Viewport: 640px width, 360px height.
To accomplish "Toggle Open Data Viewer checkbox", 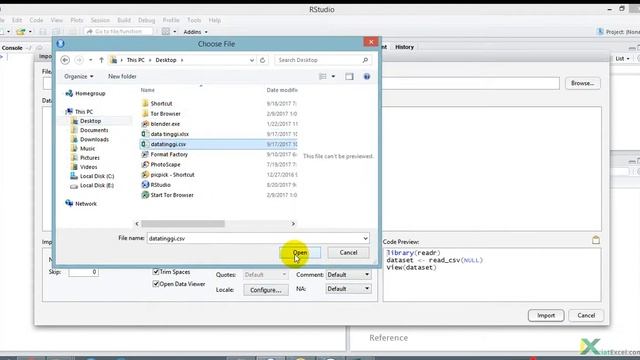I will pyautogui.click(x=156, y=284).
